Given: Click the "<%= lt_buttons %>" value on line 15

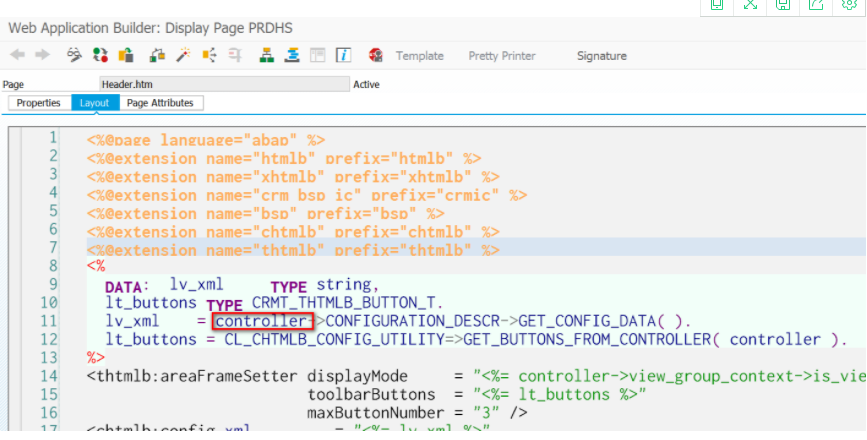Looking at the screenshot, I should 560,395.
